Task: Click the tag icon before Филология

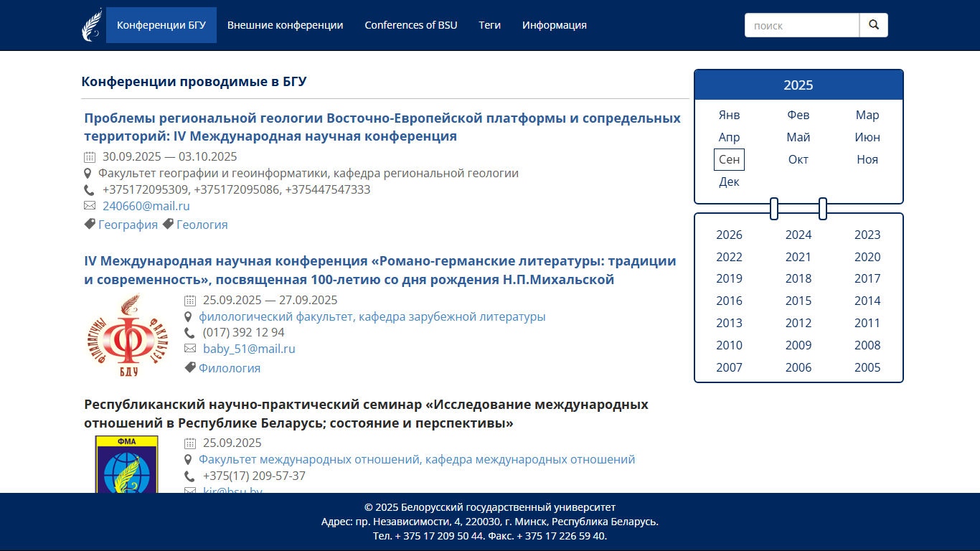Action: coord(190,368)
